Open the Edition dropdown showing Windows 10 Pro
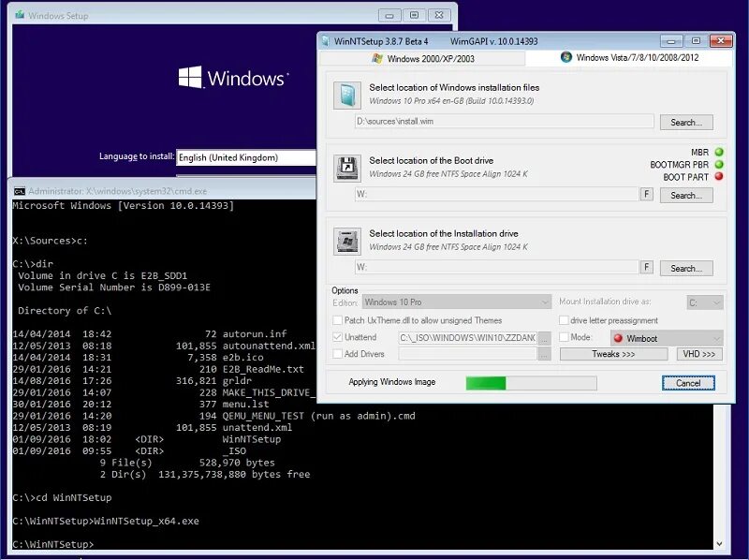The width and height of the screenshot is (749, 560). click(x=456, y=302)
